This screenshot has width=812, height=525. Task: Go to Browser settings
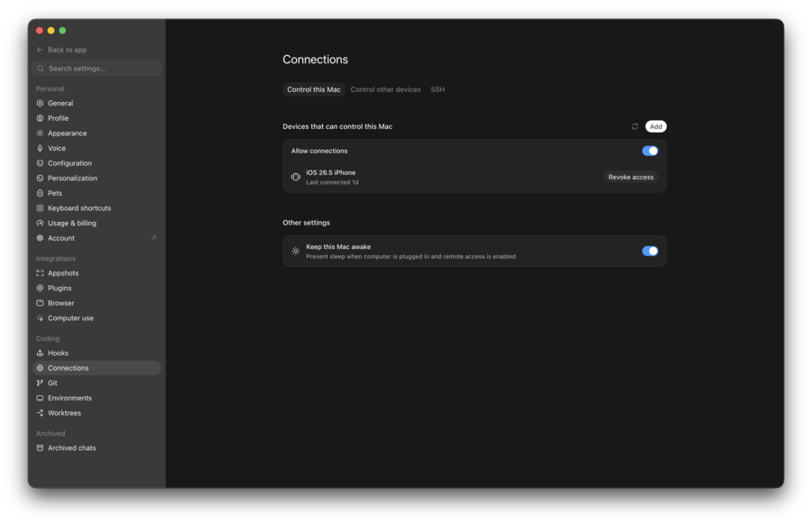(97, 303)
